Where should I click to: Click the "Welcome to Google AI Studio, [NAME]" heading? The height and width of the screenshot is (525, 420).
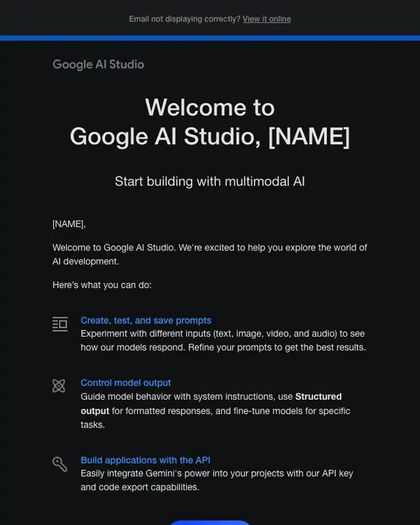tap(210, 121)
